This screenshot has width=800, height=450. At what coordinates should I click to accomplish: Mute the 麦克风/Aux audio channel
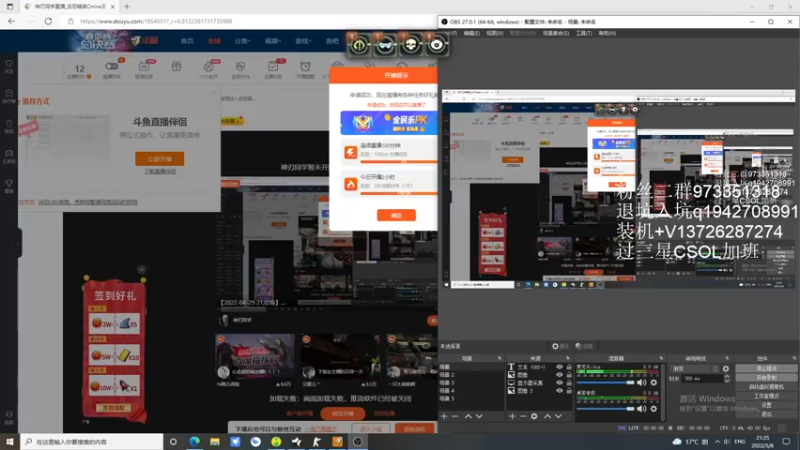click(x=641, y=382)
